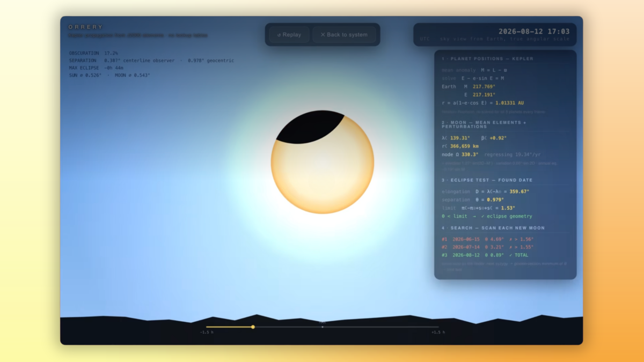Click the X icon beside Back to system
This screenshot has height=362, width=644.
click(323, 35)
